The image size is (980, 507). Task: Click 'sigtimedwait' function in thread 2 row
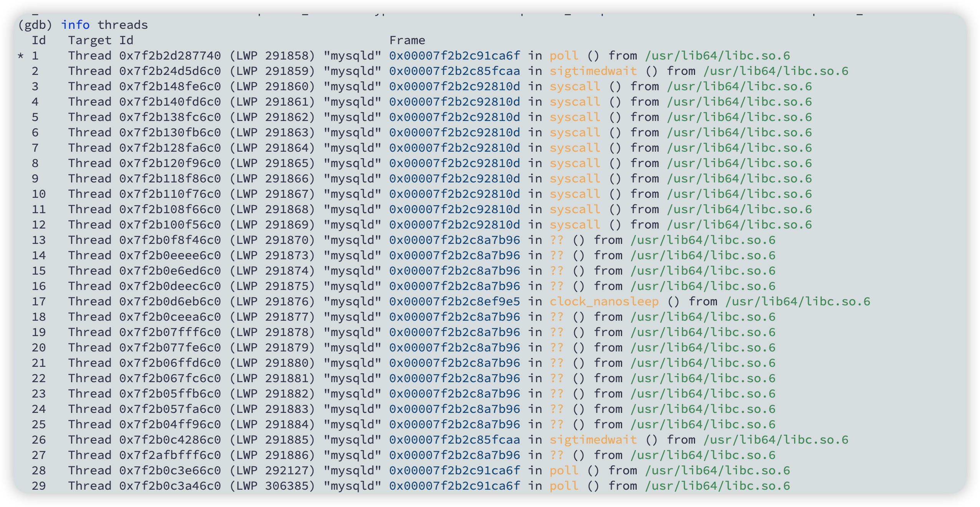pos(593,71)
